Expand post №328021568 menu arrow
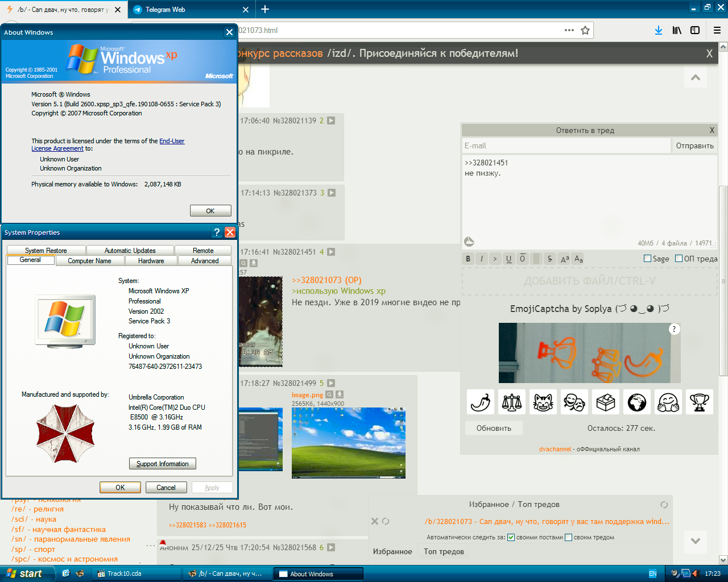Image resolution: width=728 pixels, height=582 pixels. coord(331,547)
